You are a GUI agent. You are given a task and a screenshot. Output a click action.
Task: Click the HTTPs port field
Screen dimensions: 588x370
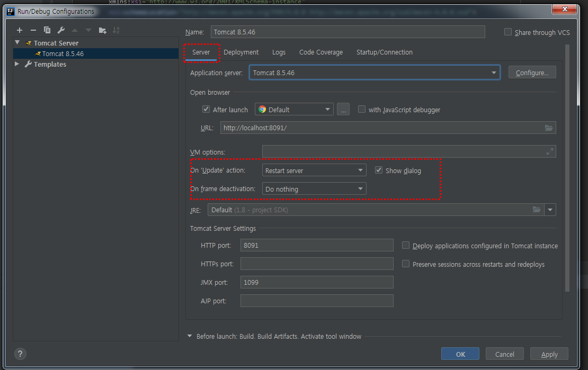[x=317, y=264]
